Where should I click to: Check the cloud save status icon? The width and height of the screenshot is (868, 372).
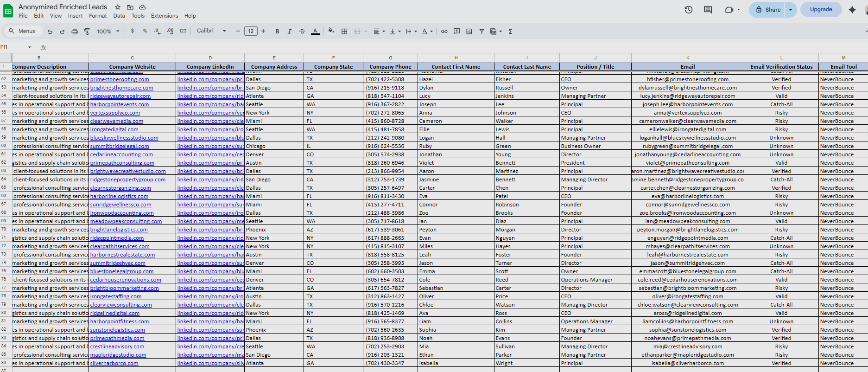[x=143, y=7]
